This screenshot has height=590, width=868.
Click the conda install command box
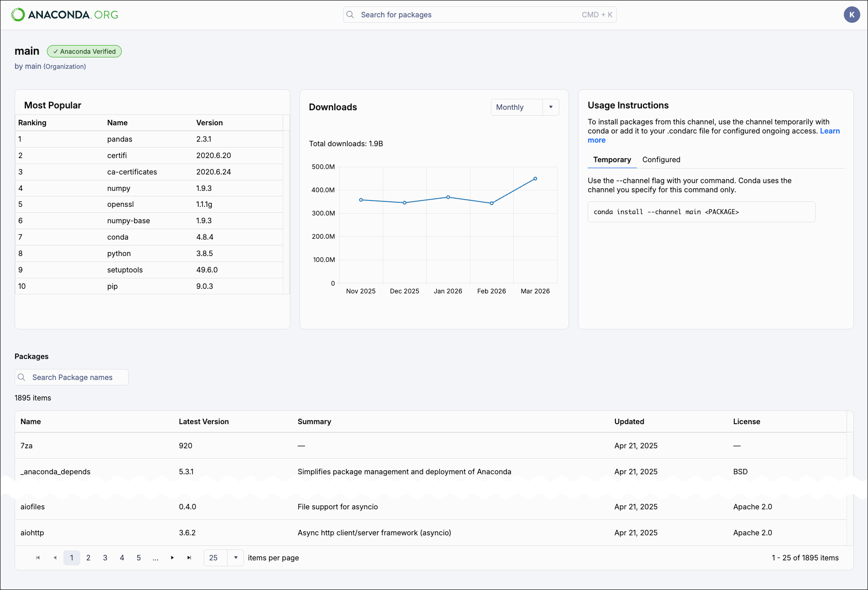701,212
